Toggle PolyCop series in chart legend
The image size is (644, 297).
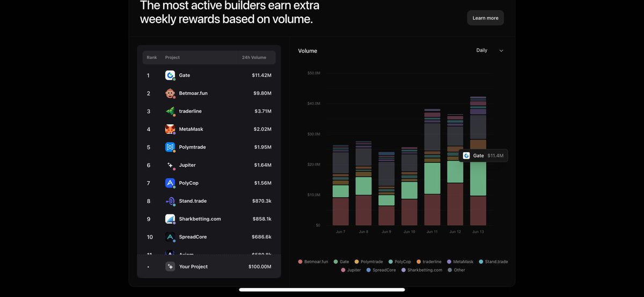400,262
